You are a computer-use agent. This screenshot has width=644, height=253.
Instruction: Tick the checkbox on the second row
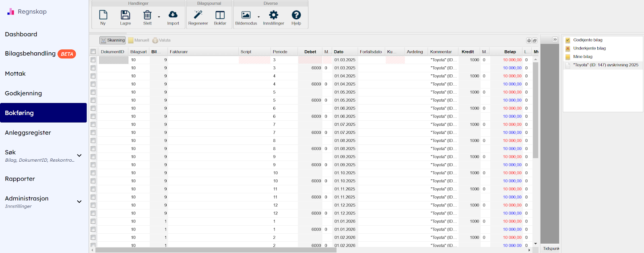(x=93, y=68)
